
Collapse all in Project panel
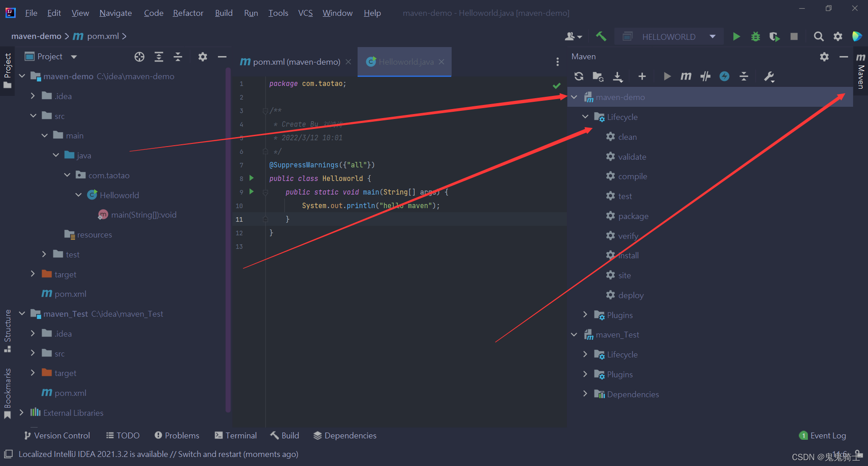[x=178, y=57]
